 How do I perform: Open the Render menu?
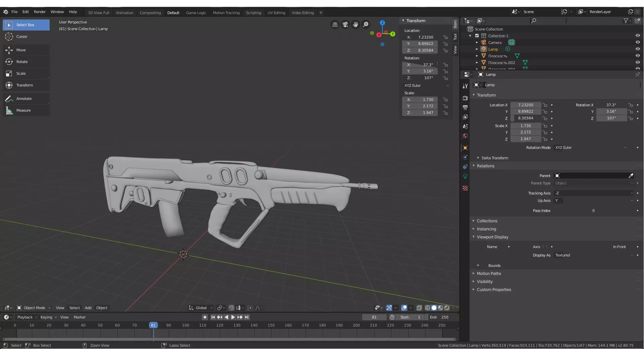click(x=40, y=12)
